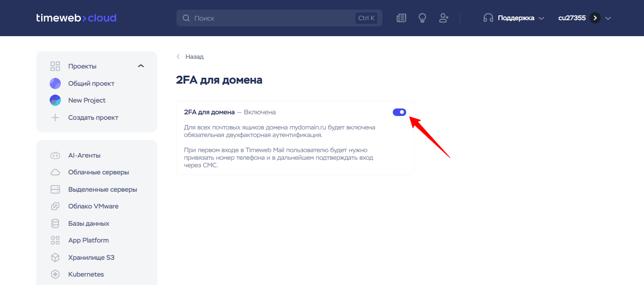
Task: Click the news icon in header
Action: click(x=401, y=18)
